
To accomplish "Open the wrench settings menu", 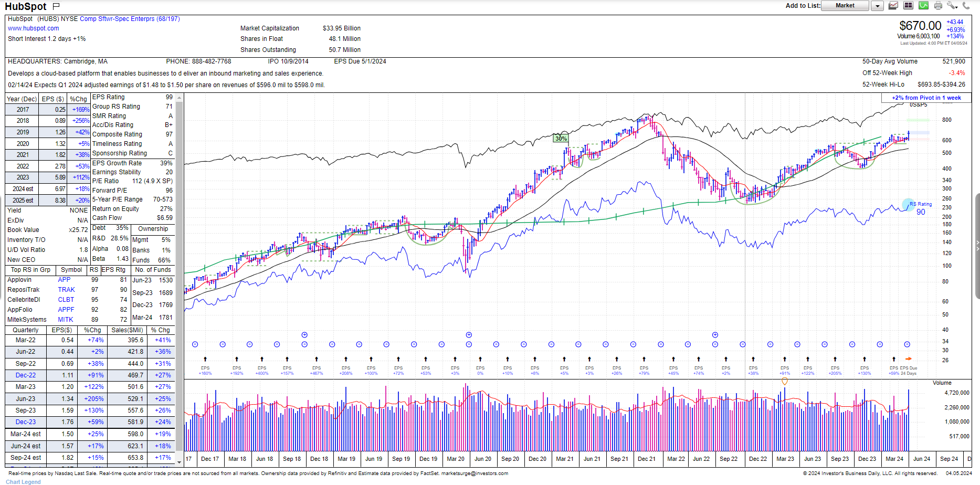I will (952, 6).
